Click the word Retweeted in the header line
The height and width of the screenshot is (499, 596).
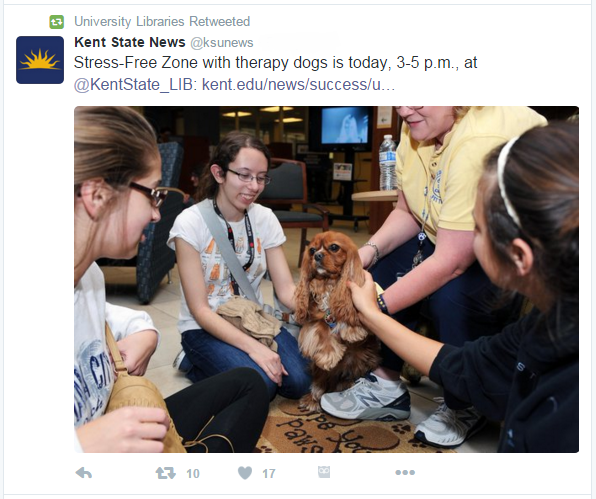pyautogui.click(x=220, y=21)
